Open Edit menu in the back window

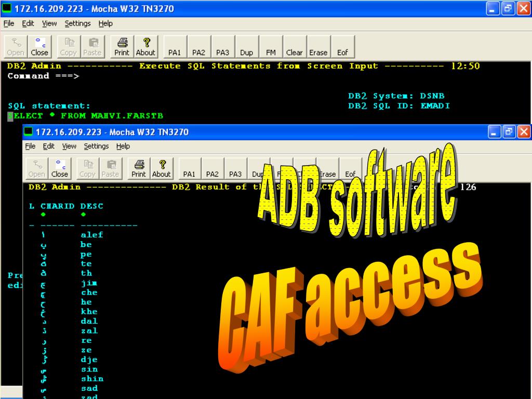pos(28,23)
